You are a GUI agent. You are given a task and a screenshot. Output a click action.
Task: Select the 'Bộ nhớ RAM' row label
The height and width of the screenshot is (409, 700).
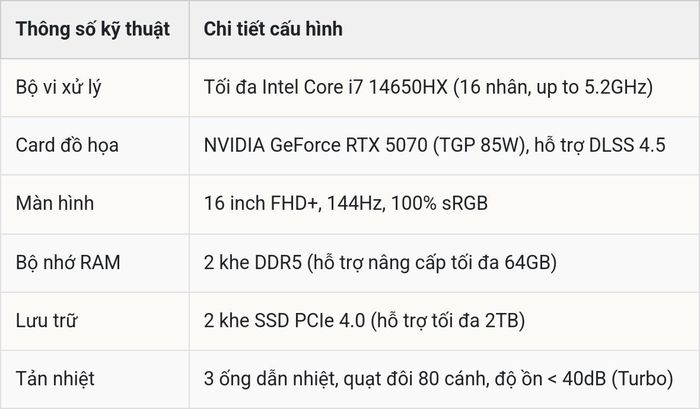[68, 263]
